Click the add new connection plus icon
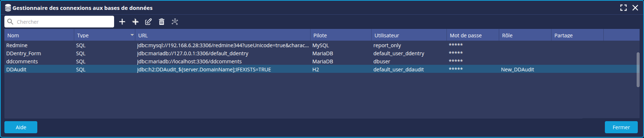 pos(122,22)
